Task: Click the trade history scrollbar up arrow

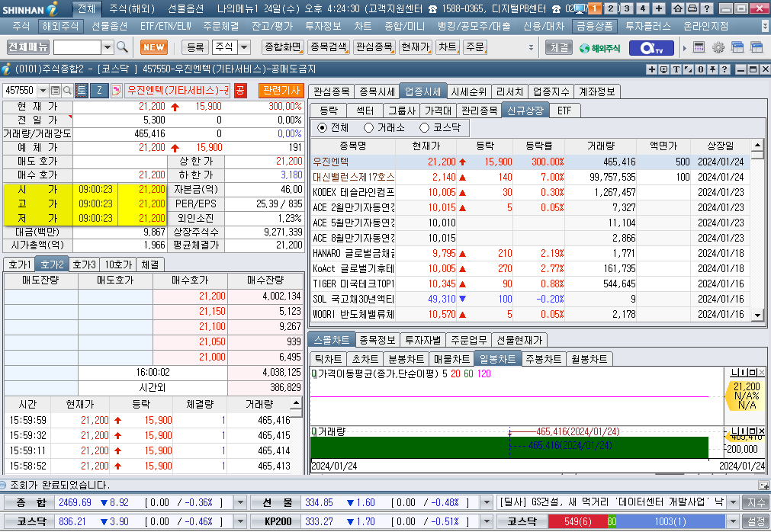Action: coord(296,403)
